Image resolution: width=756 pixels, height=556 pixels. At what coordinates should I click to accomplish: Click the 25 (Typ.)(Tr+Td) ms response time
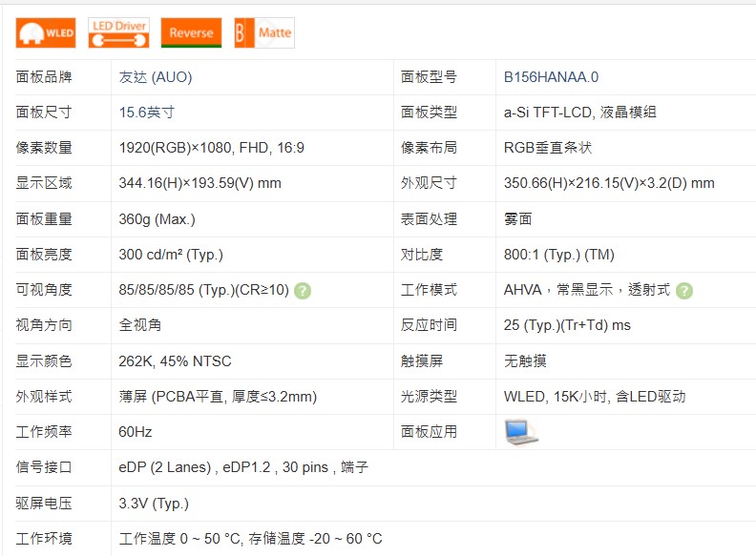click(567, 325)
